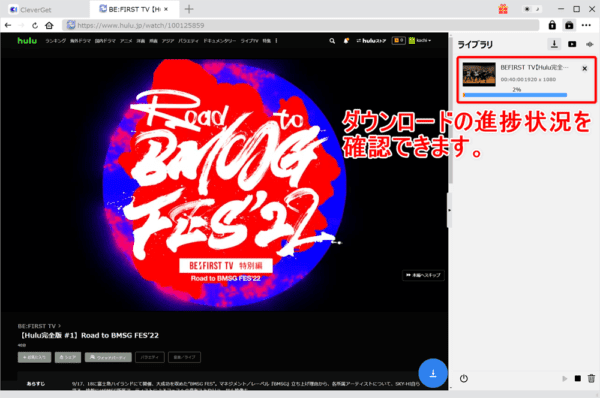
Task: Expand more hulu categories with vertical dots
Action: coord(276,41)
